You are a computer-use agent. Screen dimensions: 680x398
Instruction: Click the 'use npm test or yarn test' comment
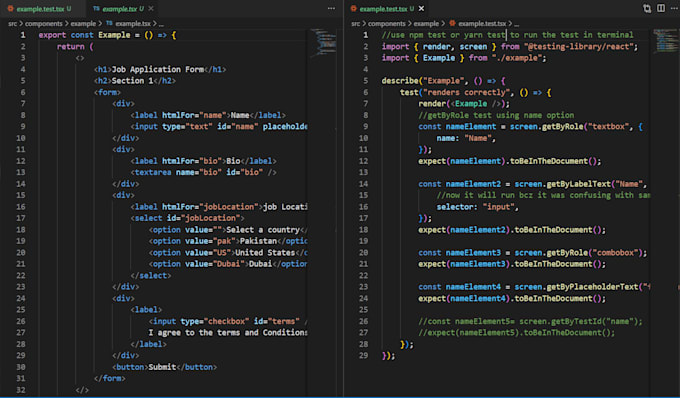[x=507, y=35]
